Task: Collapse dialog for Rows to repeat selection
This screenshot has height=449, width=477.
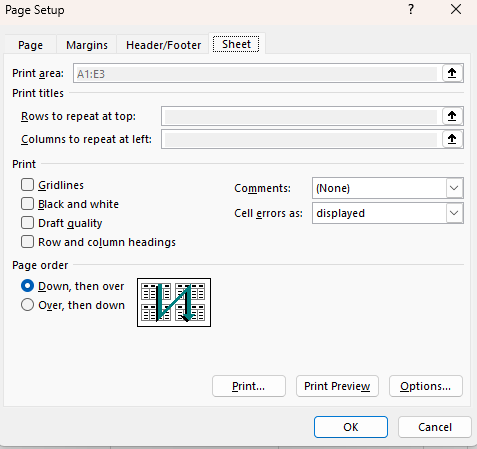Action: (x=452, y=116)
